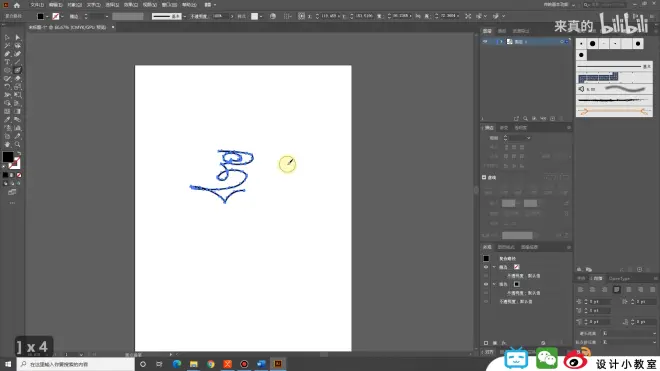
Task: Select the highlighted paragraph justify alignment icon
Action: tap(617, 289)
